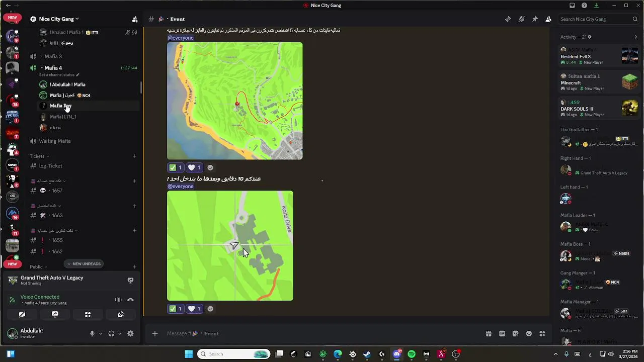Toggle checkmark reaction under first map image
The height and width of the screenshot is (362, 644).
pyautogui.click(x=176, y=167)
